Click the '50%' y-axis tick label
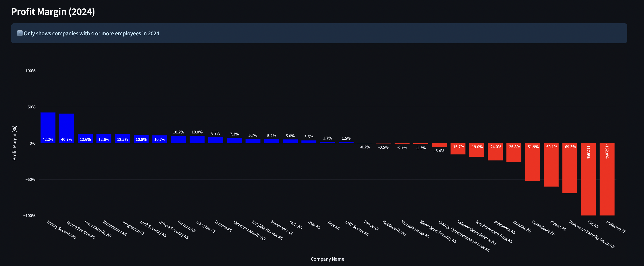The image size is (644, 266). (31, 107)
